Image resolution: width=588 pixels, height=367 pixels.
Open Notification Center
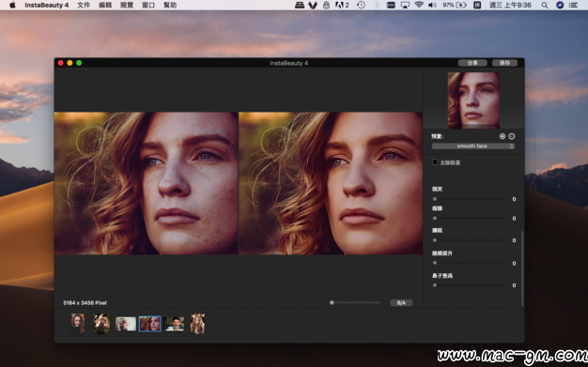point(573,5)
